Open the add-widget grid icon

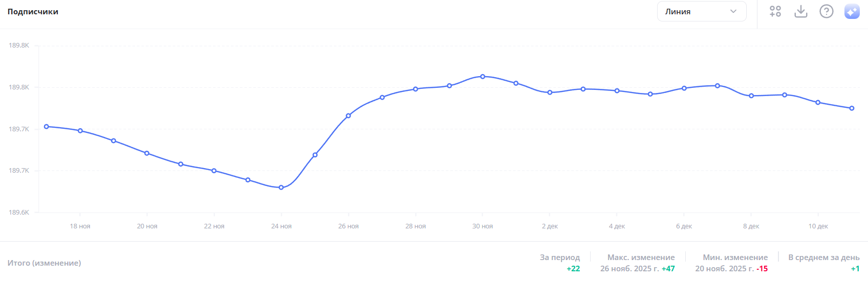[775, 11]
